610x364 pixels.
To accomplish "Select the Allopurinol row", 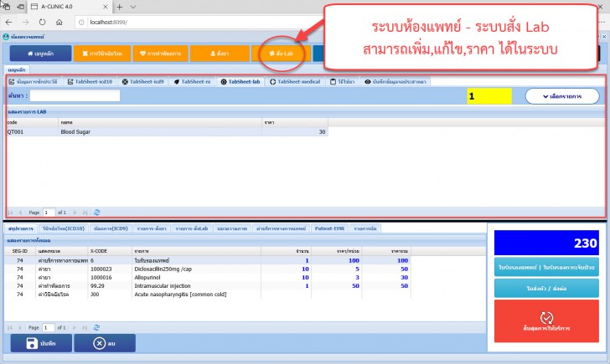I will (208, 277).
